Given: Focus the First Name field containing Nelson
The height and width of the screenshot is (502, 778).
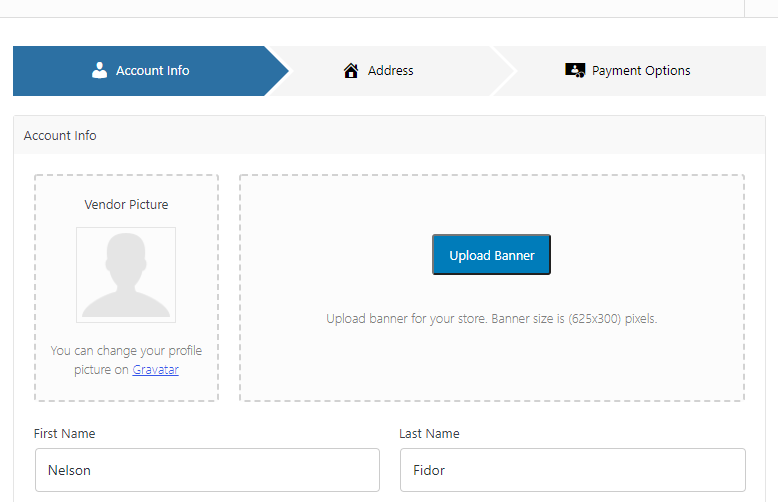Looking at the screenshot, I should [207, 470].
